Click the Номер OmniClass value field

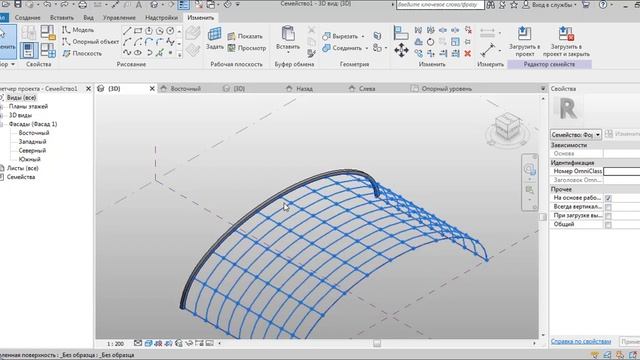point(622,171)
